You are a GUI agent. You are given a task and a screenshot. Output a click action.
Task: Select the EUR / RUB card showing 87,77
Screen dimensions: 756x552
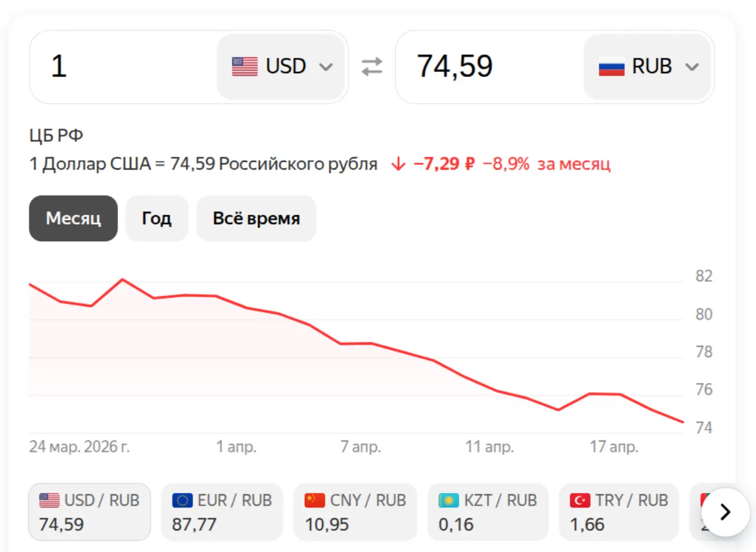point(222,512)
